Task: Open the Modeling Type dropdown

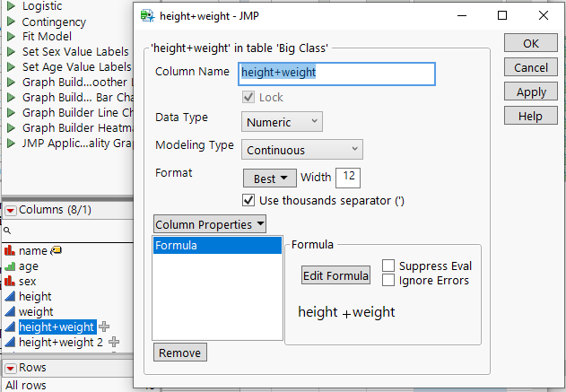Action: point(302,150)
